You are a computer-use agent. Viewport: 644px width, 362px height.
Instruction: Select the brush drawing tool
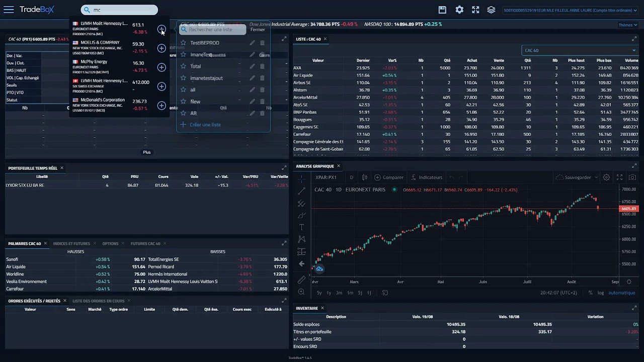(301, 215)
